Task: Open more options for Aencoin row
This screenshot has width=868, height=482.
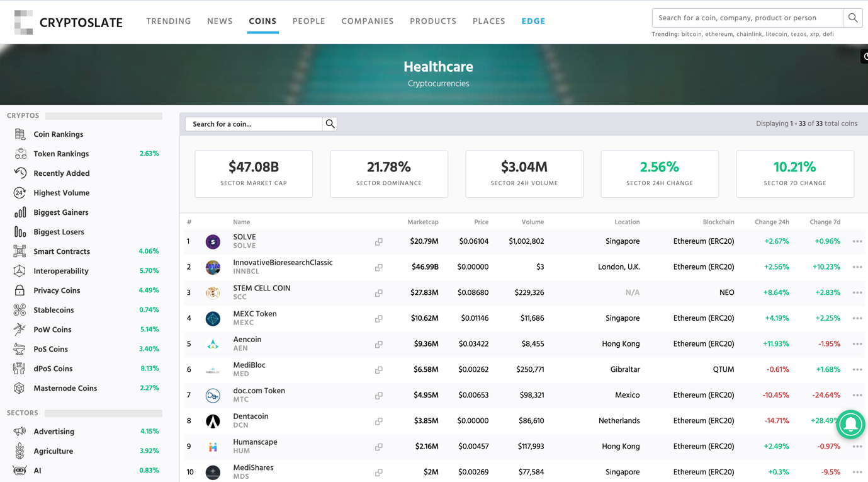Action: 857,344
